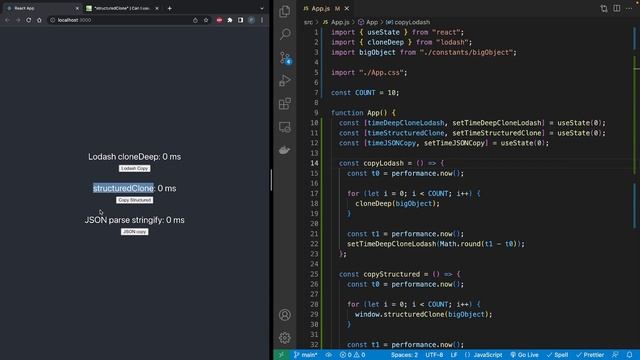Viewport: 640px width, 360px height.
Task: Click the App.js breadcrumb segment
Action: (x=336, y=22)
